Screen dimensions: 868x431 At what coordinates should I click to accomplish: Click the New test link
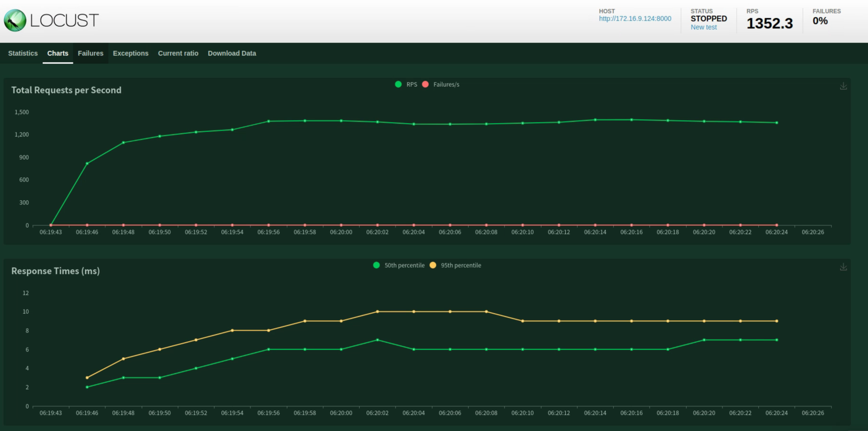(704, 27)
